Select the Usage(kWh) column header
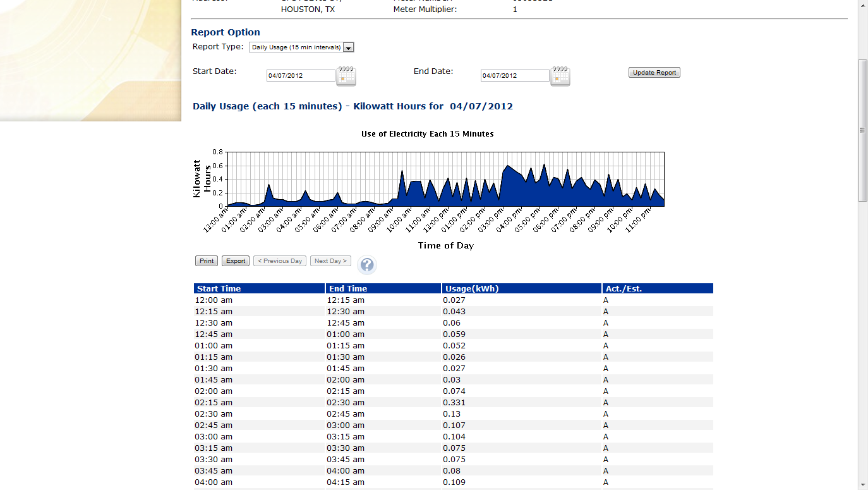Viewport: 868px width, 490px height. [521, 289]
